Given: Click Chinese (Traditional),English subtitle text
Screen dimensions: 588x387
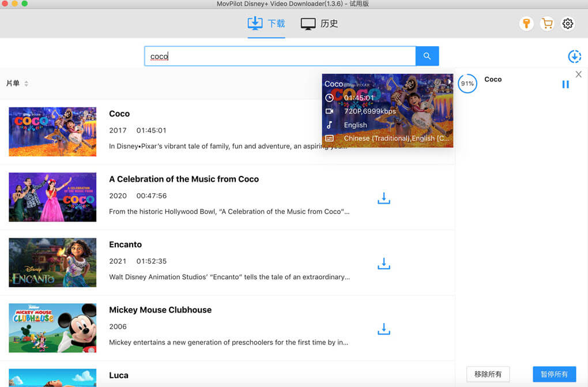Looking at the screenshot, I should [397, 138].
